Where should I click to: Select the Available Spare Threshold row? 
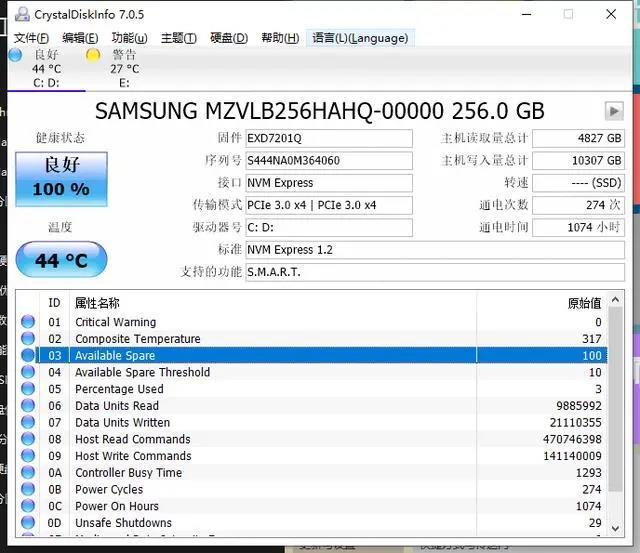point(312,372)
